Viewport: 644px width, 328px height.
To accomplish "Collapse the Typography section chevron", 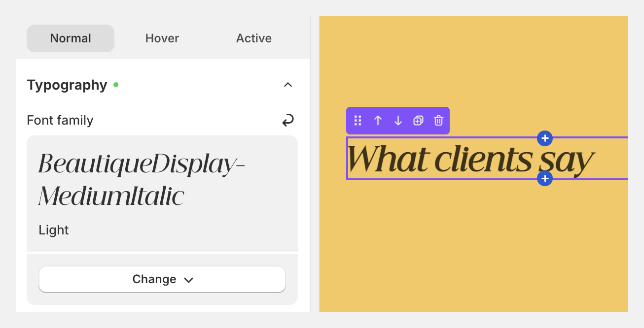I will coord(288,85).
